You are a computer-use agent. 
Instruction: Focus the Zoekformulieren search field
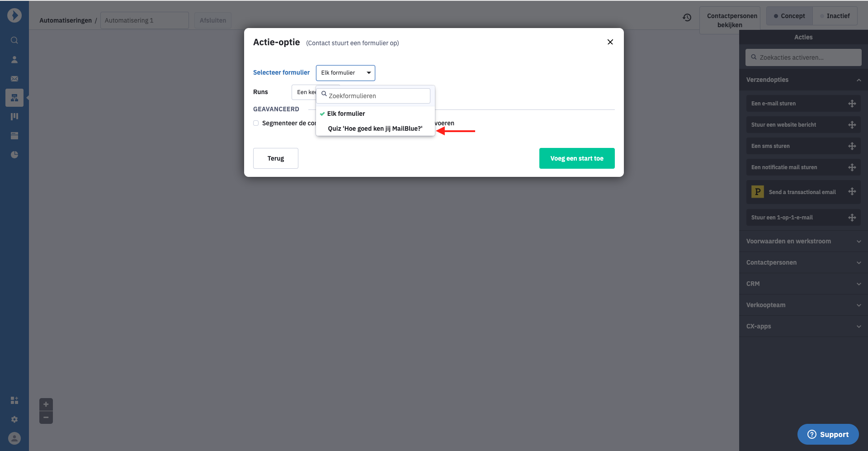point(375,96)
